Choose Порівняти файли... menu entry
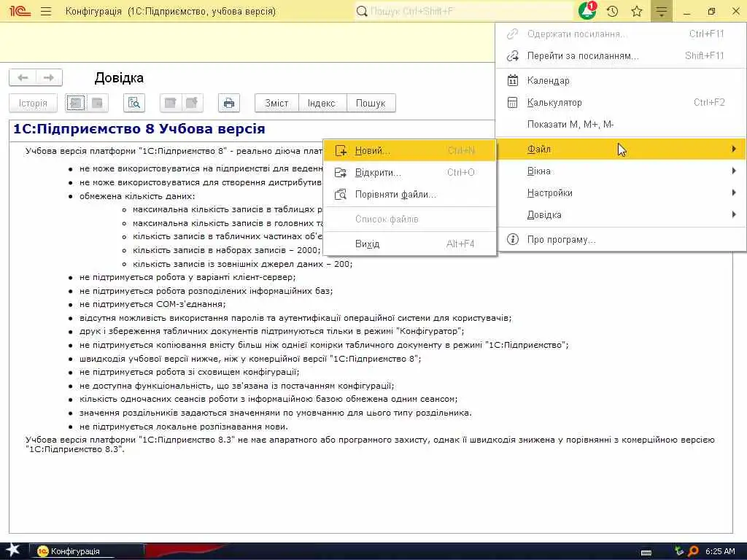This screenshot has width=747, height=560. click(410, 194)
